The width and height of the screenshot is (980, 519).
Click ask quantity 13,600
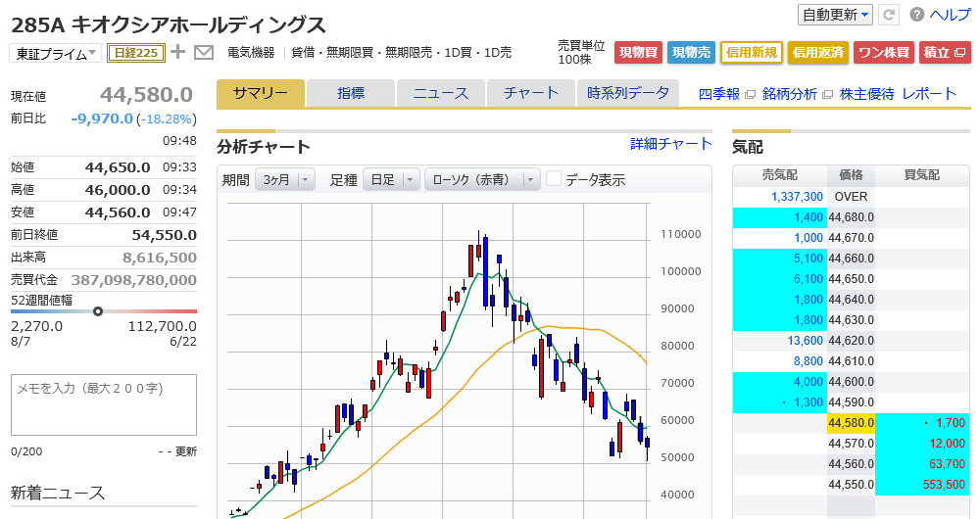805,341
